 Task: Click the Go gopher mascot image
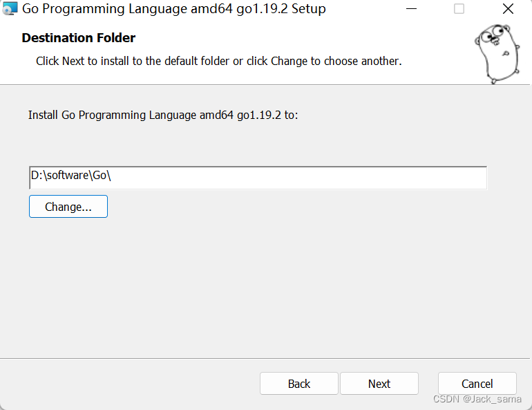[497, 54]
